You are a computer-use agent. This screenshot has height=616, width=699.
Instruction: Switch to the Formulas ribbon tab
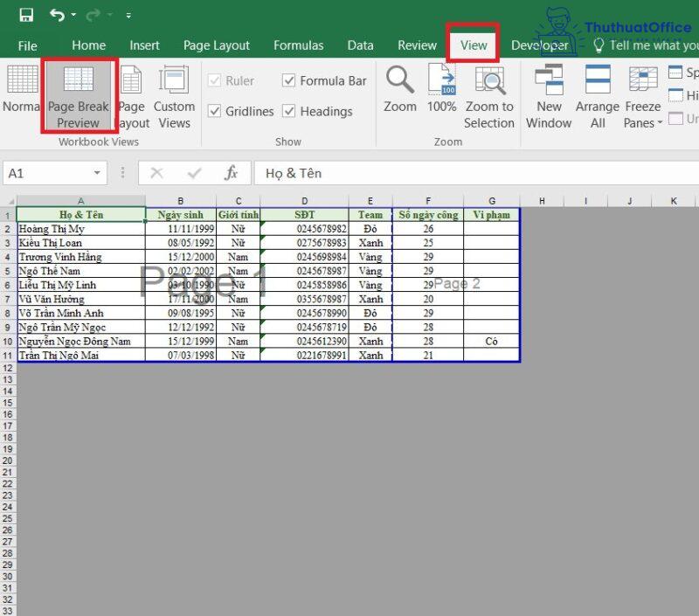click(298, 45)
